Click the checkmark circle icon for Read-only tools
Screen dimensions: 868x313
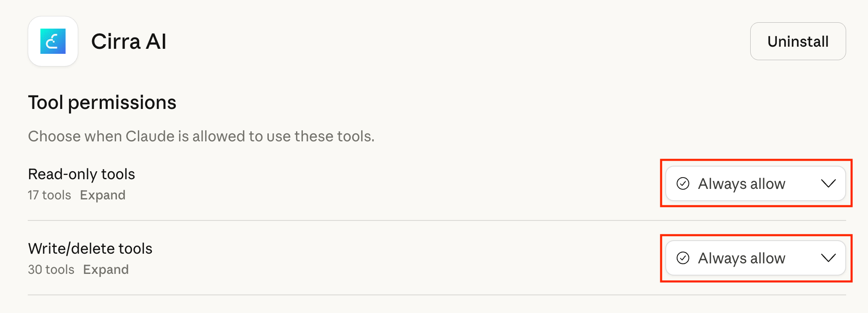[683, 183]
